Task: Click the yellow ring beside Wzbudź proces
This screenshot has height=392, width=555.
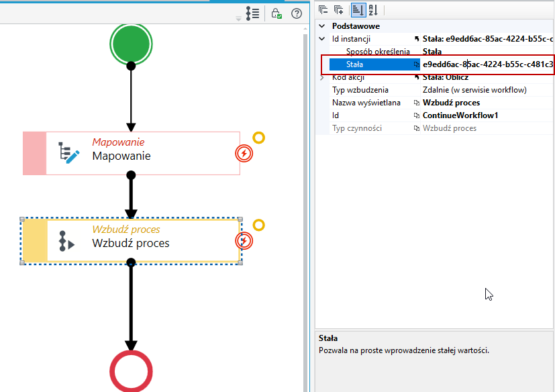Action: pos(259,226)
